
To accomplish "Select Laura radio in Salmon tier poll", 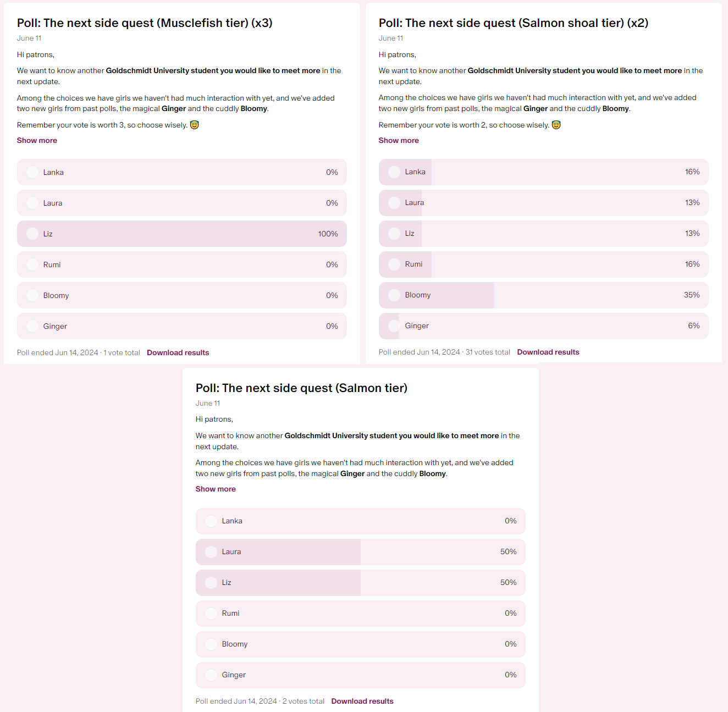I will point(211,552).
